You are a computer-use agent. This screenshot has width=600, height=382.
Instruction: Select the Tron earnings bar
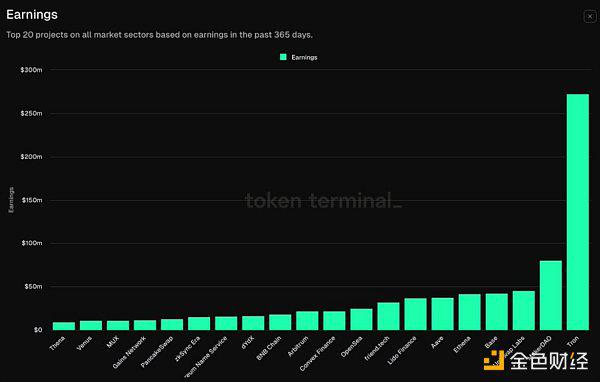pyautogui.click(x=577, y=212)
